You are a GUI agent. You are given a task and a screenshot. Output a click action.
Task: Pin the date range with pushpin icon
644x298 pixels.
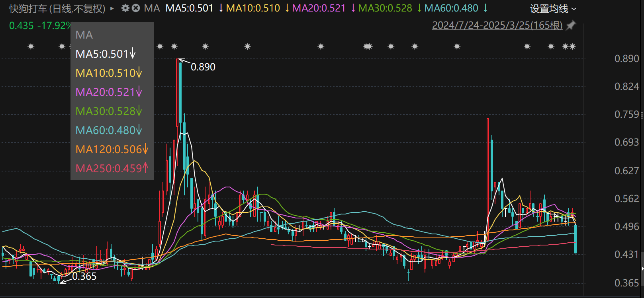click(571, 25)
